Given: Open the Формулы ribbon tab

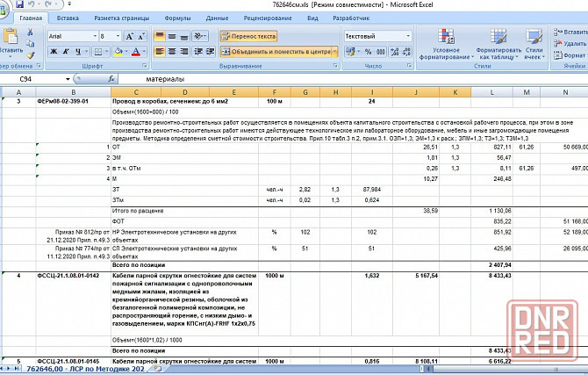Looking at the screenshot, I should [177, 18].
